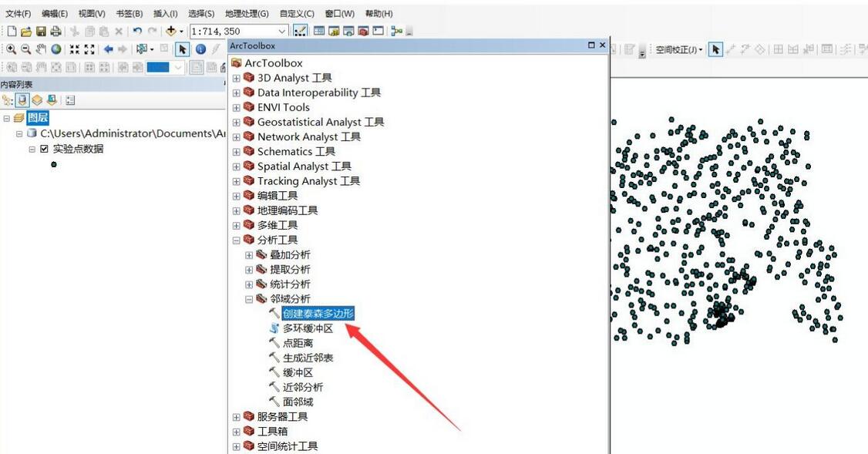Select the Zoom In tool
The image size is (868, 454).
click(11, 49)
